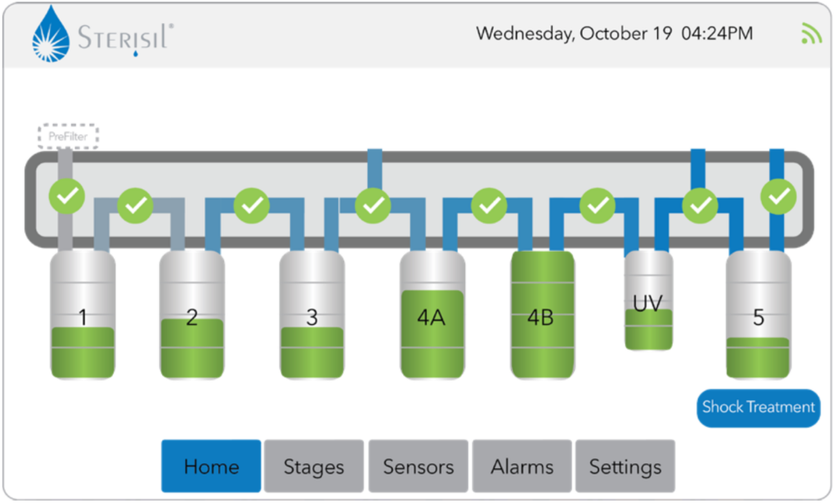The width and height of the screenshot is (837, 504).
Task: Select filter canister 2
Action: [x=191, y=316]
